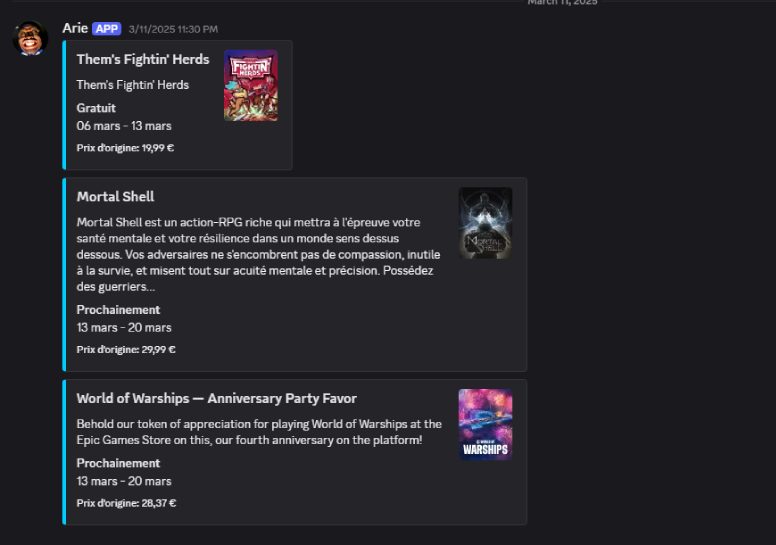
Task: Click the Gratuit field label
Action: pyautogui.click(x=96, y=108)
